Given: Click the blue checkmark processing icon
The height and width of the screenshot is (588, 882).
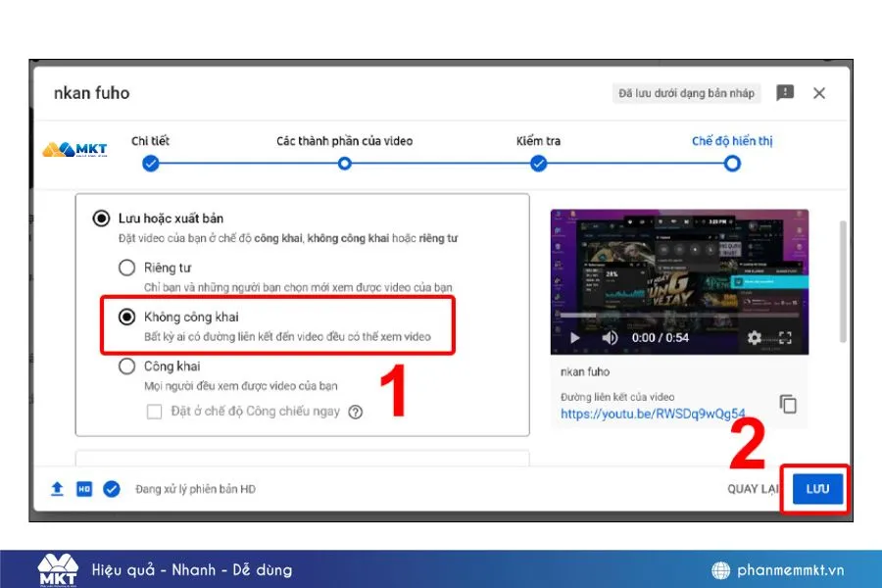Looking at the screenshot, I should click(111, 488).
